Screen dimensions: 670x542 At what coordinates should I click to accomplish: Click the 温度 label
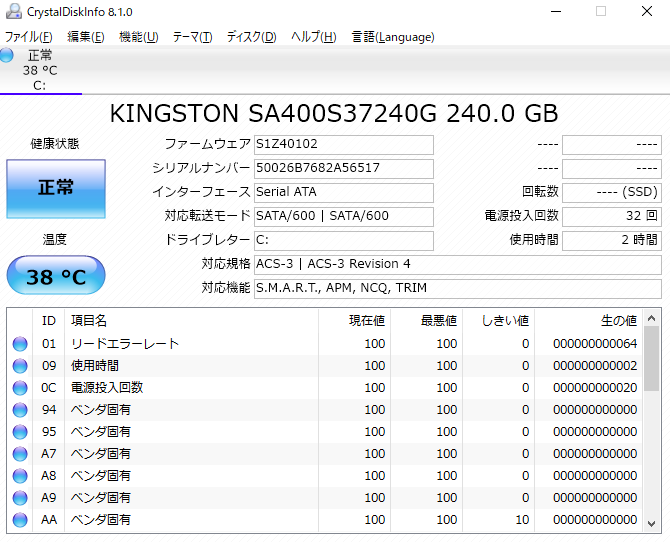[55, 239]
